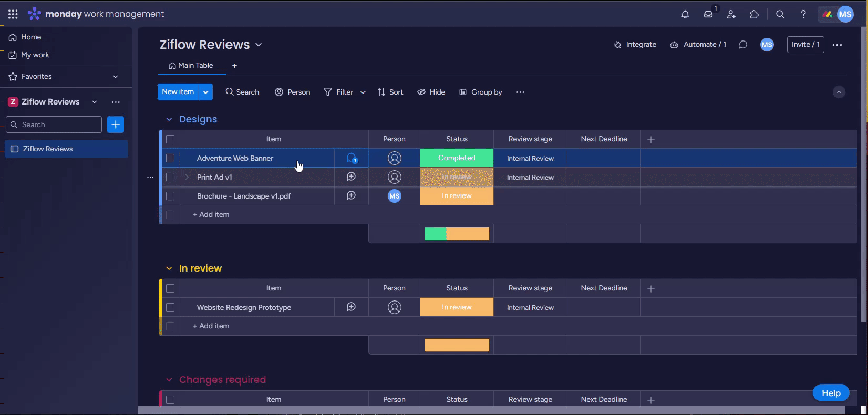
Task: Open Filter options dropdown arrow
Action: 363,92
